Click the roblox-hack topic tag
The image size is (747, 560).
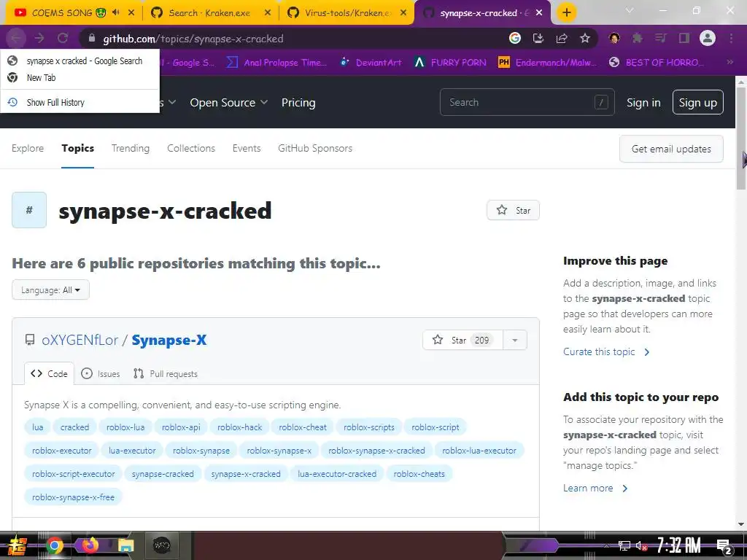[x=239, y=427]
